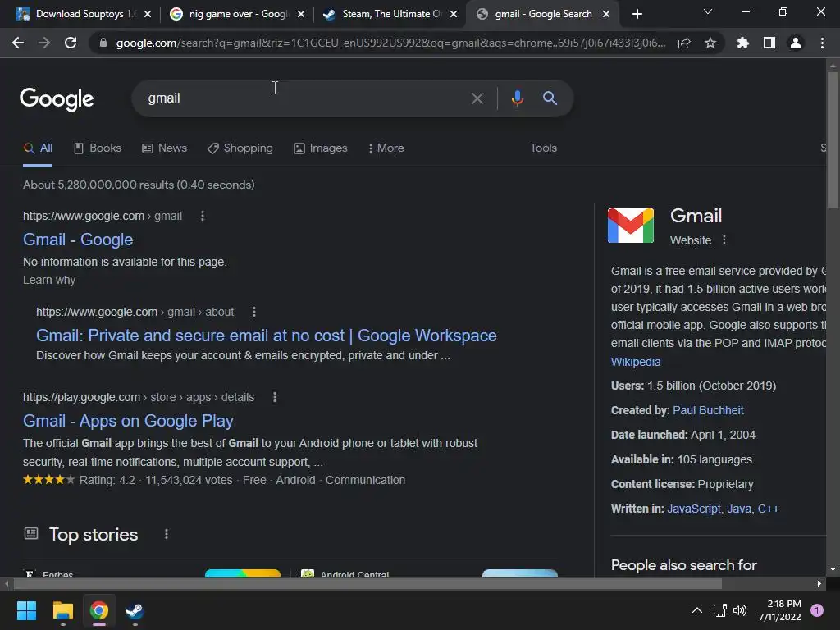The image size is (840, 630).
Task: Open options for the gmail about result
Action: [x=254, y=312]
